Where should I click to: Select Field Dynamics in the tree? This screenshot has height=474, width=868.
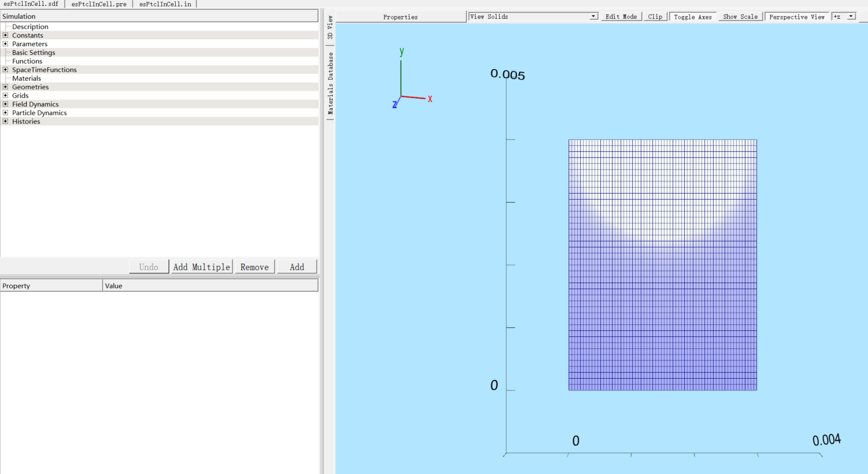35,104
